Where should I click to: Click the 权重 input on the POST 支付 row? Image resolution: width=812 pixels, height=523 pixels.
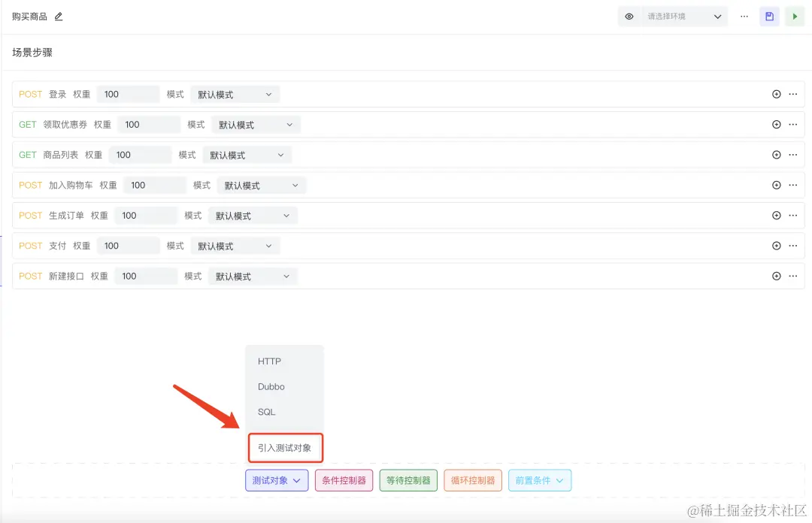point(128,245)
